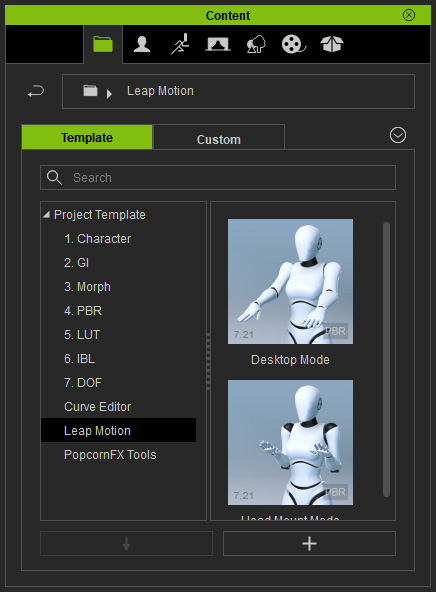436x592 pixels.
Task: Switch to the Actor category icon
Action: 142,44
